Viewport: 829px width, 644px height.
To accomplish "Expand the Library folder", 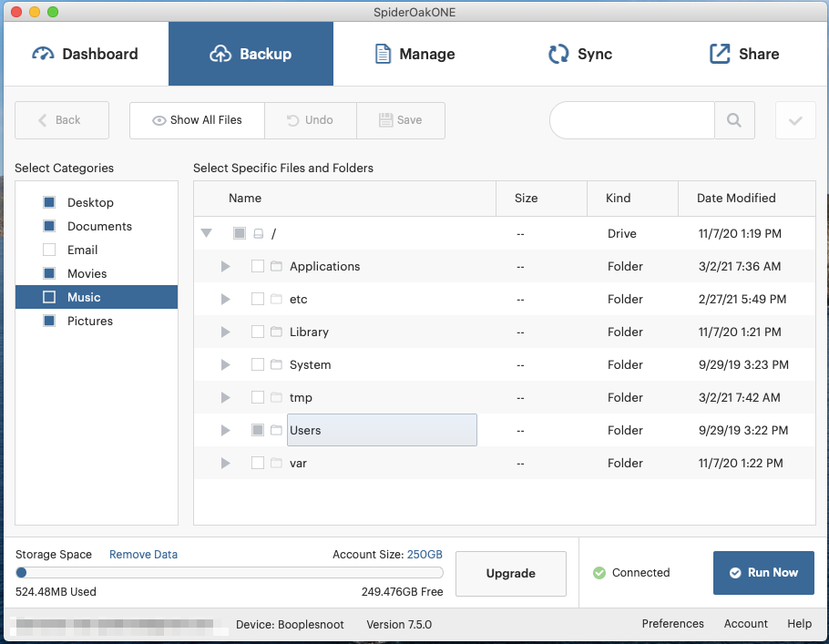I will coord(226,332).
